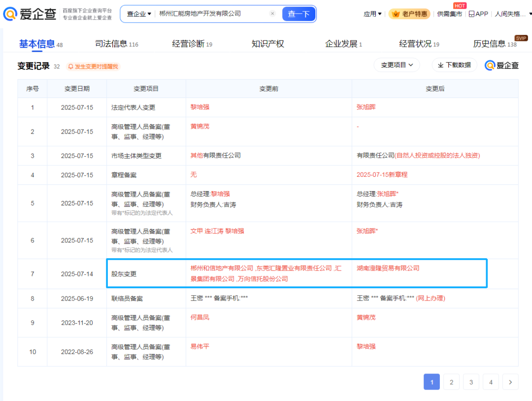Viewport: 532px width, 401px height.
Task: Click the 查一下 search button
Action: click(x=299, y=14)
